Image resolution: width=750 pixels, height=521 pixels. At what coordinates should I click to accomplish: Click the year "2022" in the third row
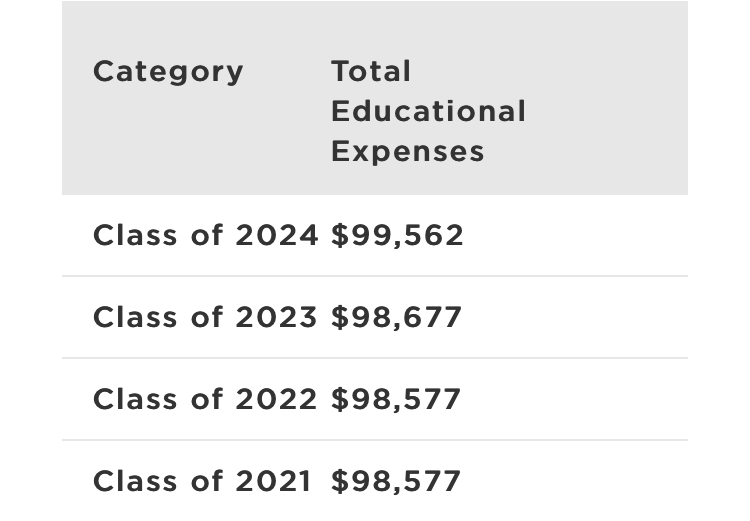[x=276, y=399]
